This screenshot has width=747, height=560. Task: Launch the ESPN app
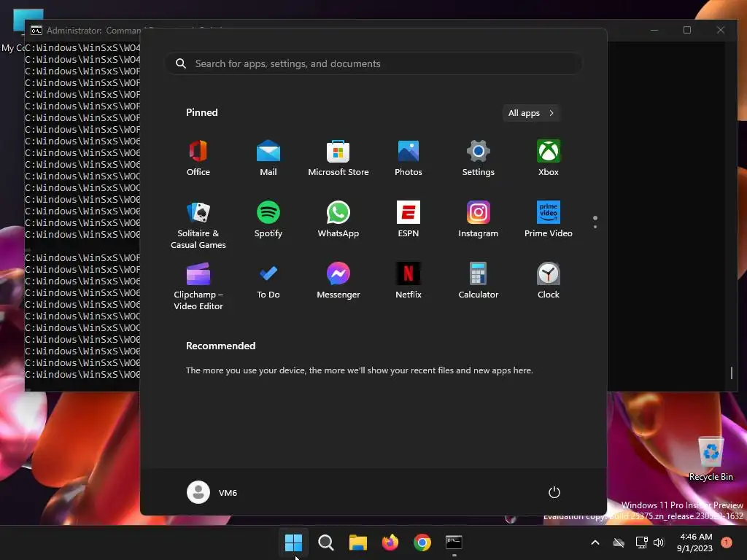(x=409, y=220)
